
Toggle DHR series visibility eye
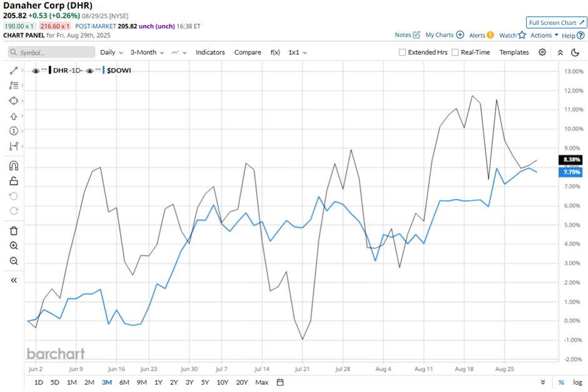[x=36, y=71]
